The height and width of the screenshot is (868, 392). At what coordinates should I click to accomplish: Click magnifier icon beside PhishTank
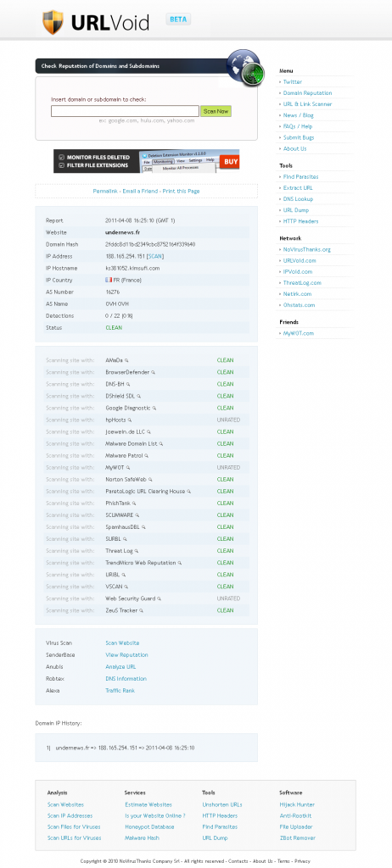point(134,504)
